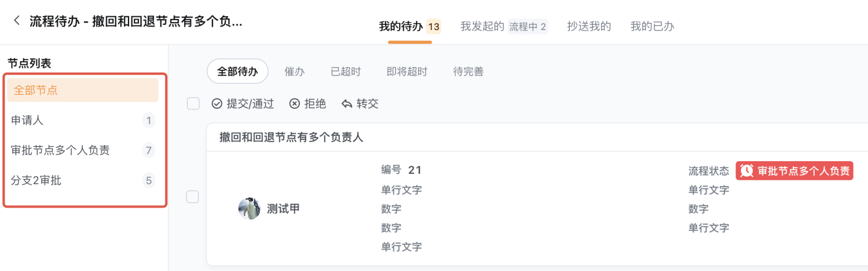Click the 转交 forward arrow icon

point(347,104)
